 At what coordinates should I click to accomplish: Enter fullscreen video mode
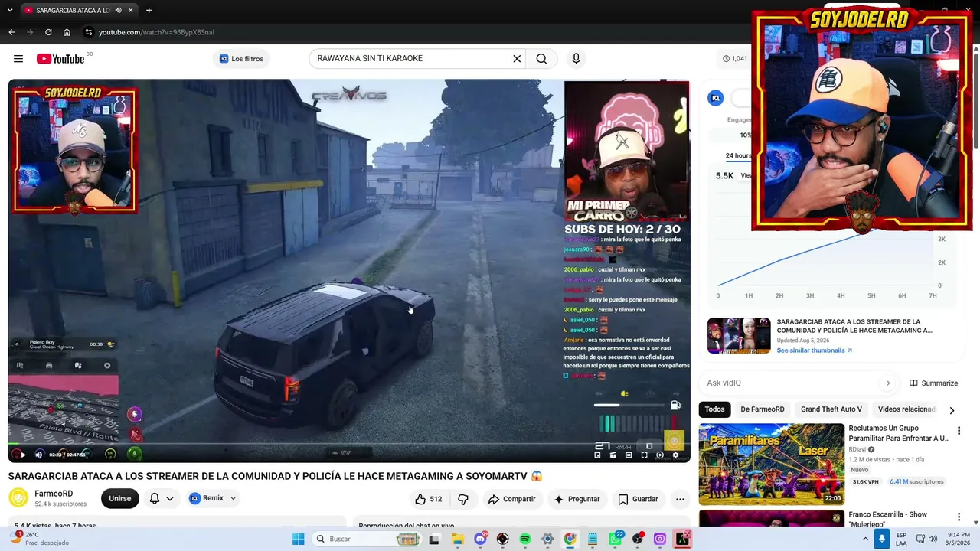644,455
